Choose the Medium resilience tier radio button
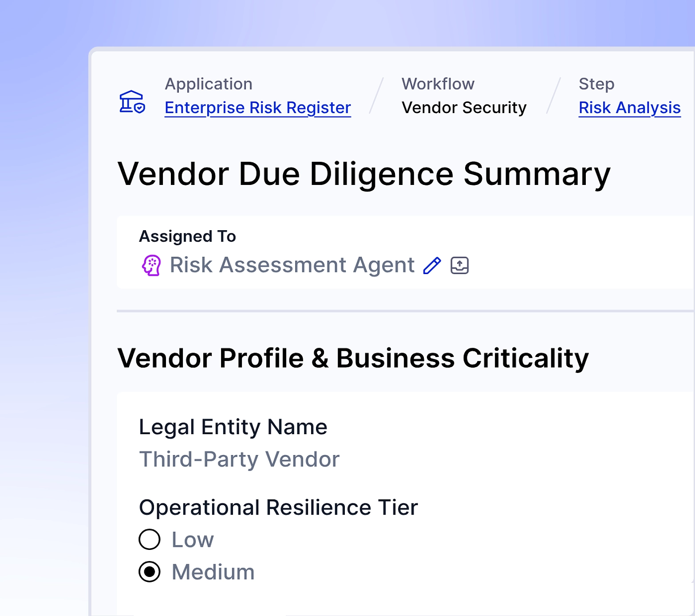Screen dimensions: 695x616 click(150, 572)
